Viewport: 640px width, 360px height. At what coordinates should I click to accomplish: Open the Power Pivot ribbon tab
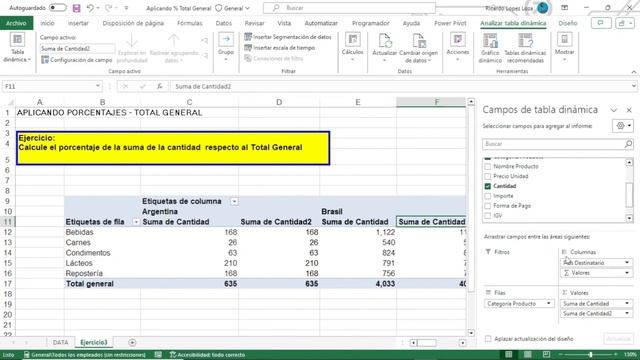pyautogui.click(x=450, y=23)
